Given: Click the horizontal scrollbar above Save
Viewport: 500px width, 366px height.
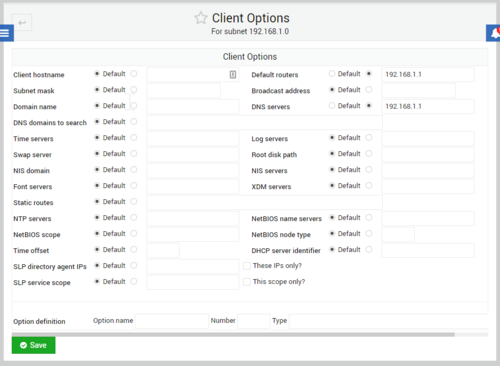Looking at the screenshot, I should (233, 334).
